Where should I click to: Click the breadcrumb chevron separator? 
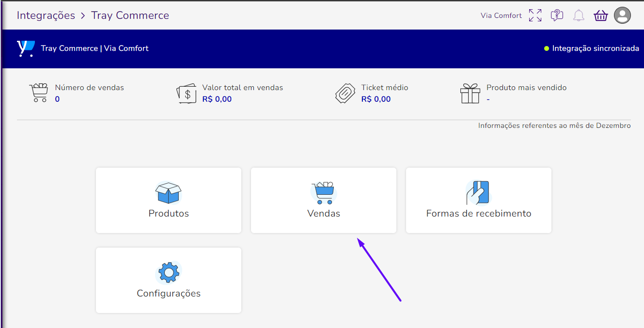(x=83, y=16)
